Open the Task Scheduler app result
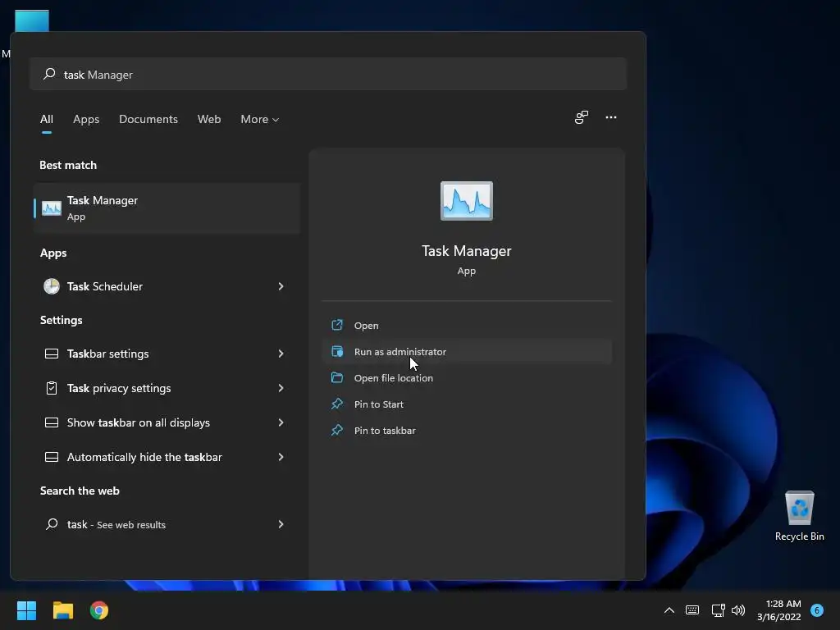Viewport: 840px width, 630px height. click(167, 286)
